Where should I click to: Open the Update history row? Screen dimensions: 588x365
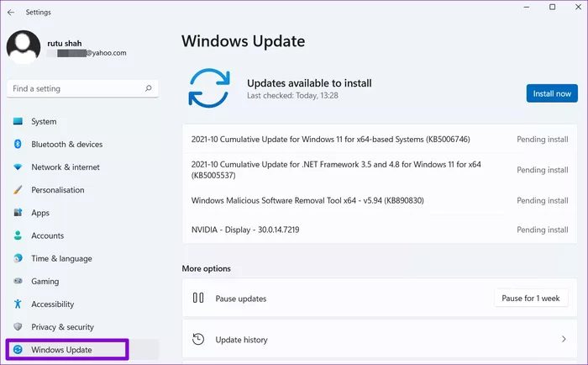point(380,340)
